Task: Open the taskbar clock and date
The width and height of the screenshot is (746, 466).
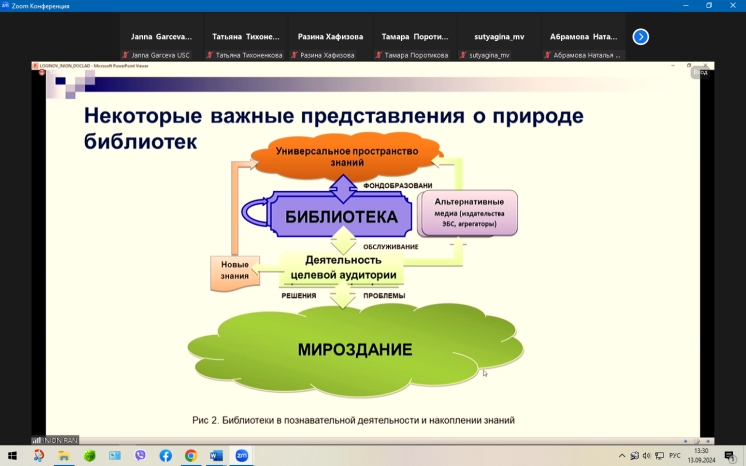Action: [701, 455]
